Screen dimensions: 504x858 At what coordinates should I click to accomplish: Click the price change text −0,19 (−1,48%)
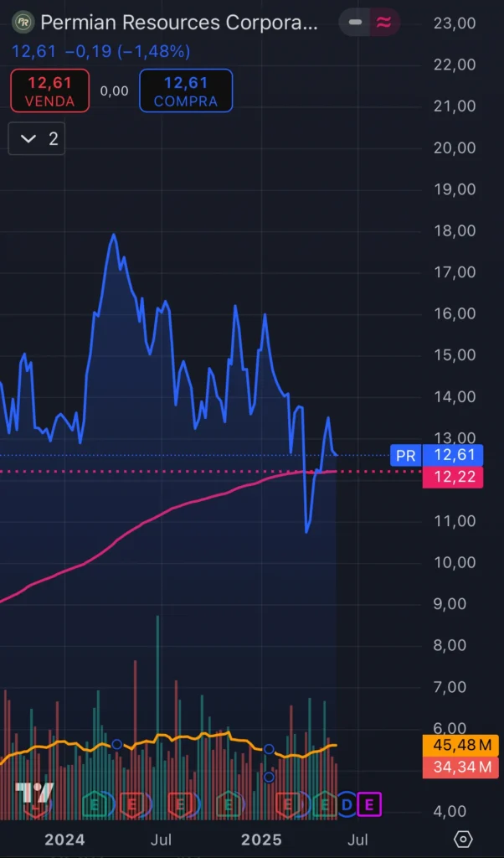tap(127, 52)
